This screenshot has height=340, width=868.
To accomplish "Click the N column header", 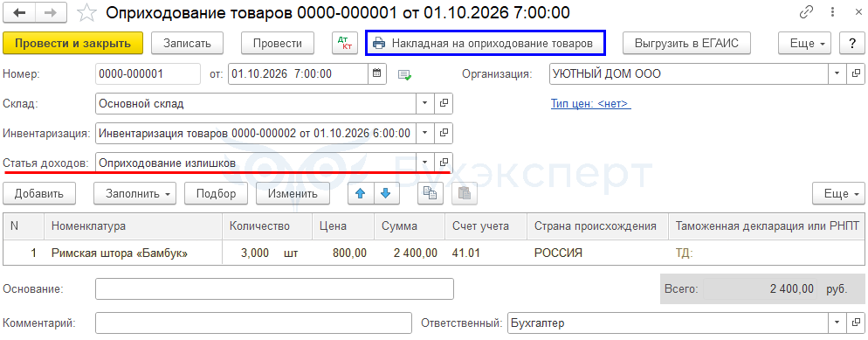I will [x=24, y=226].
